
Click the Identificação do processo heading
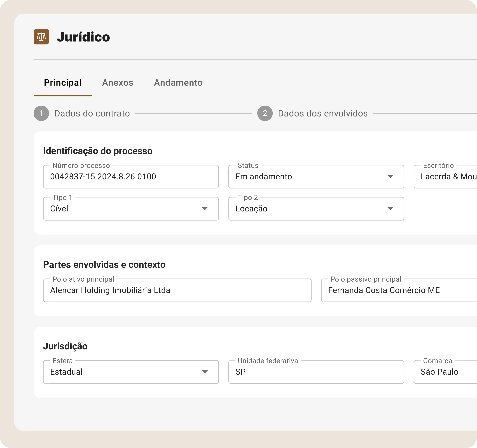tap(98, 151)
